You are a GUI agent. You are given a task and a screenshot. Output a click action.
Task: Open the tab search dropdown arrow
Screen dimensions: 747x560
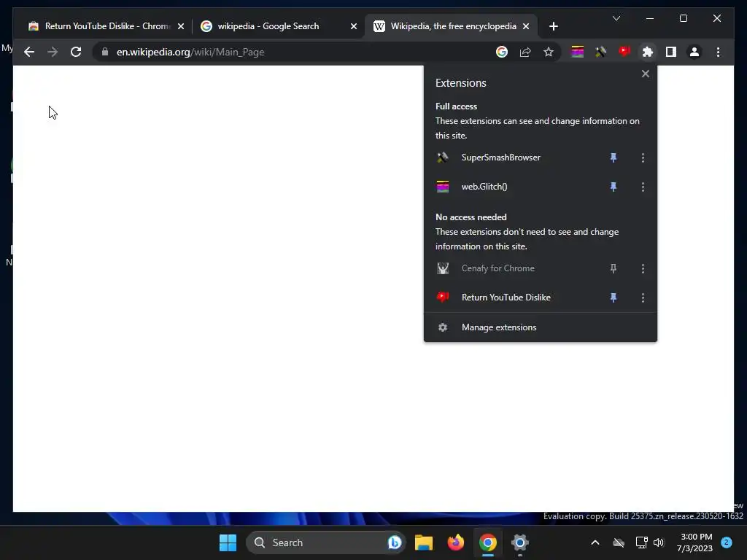click(x=616, y=18)
